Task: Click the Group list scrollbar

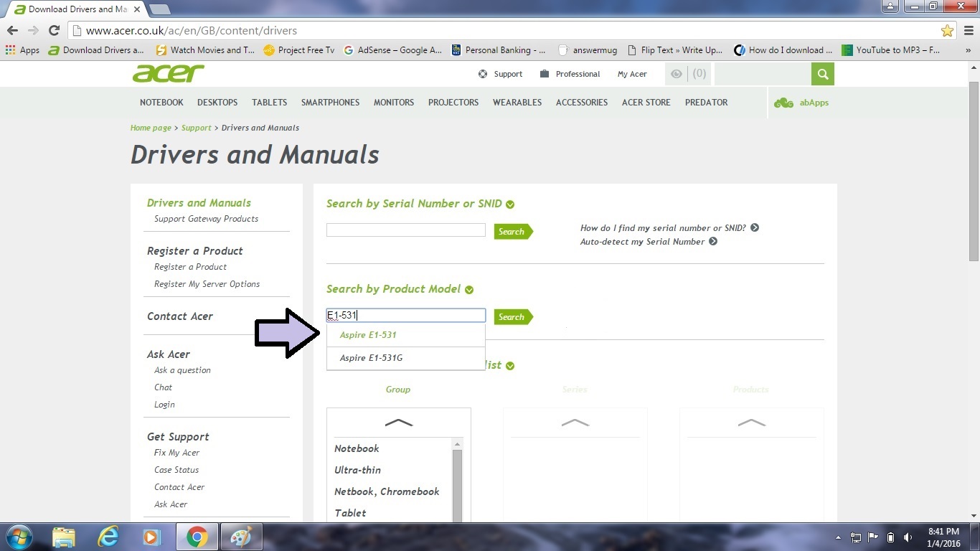Action: [x=457, y=481]
